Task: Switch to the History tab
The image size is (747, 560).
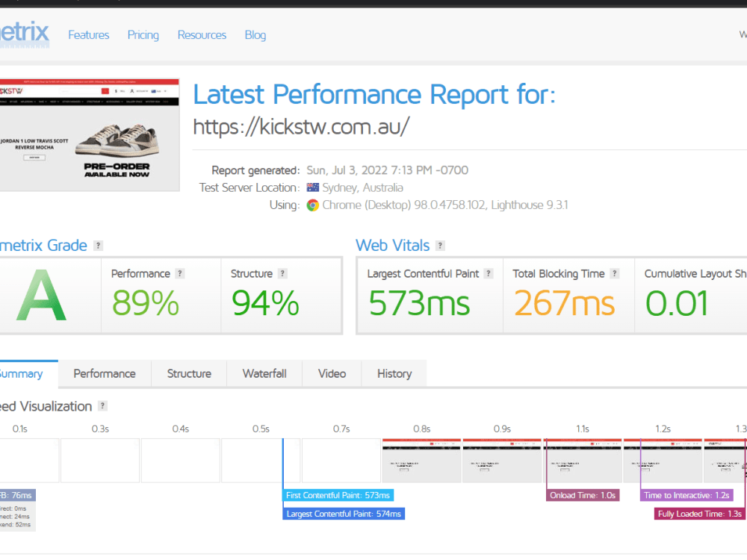Action: tap(394, 374)
